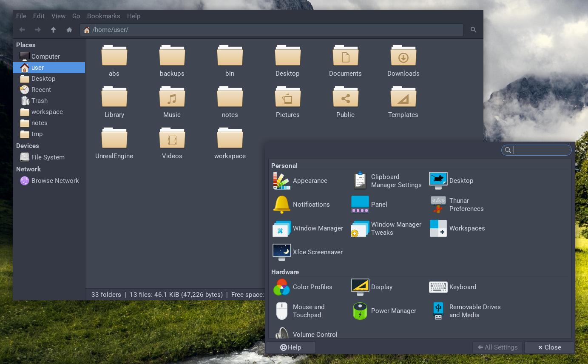The width and height of the screenshot is (588, 364).
Task: Open the Help menu in file manager
Action: (134, 16)
